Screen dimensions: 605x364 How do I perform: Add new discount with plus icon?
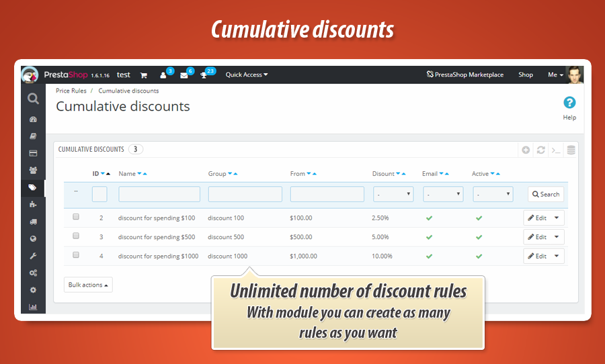coord(526,150)
